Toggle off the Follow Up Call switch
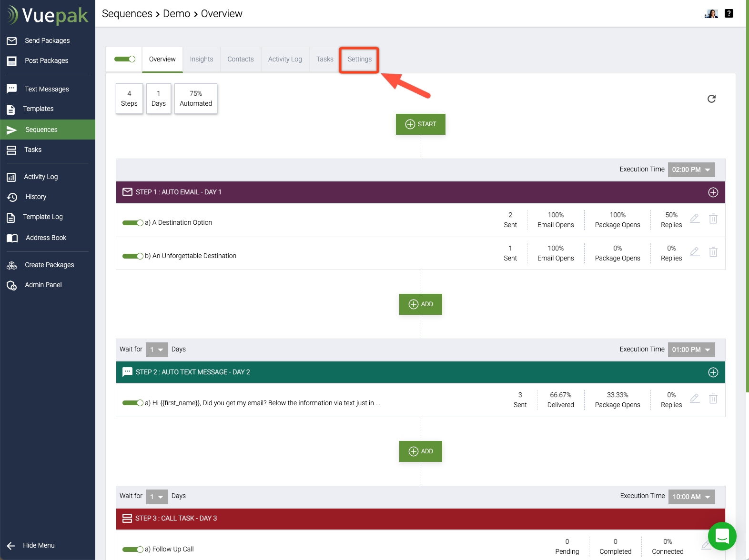Screen dimensions: 749x560 132,550
